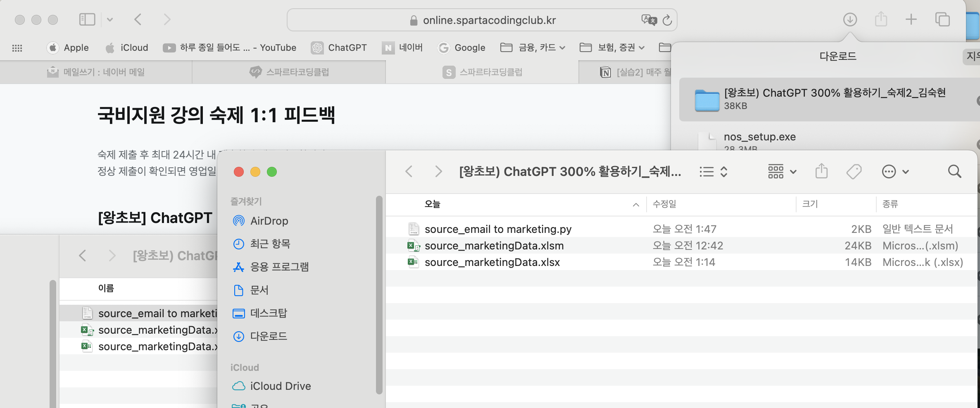This screenshot has width=980, height=408.
Task: Switch to the 메일쓰기 : 네이버 메일 tab
Action: (96, 72)
